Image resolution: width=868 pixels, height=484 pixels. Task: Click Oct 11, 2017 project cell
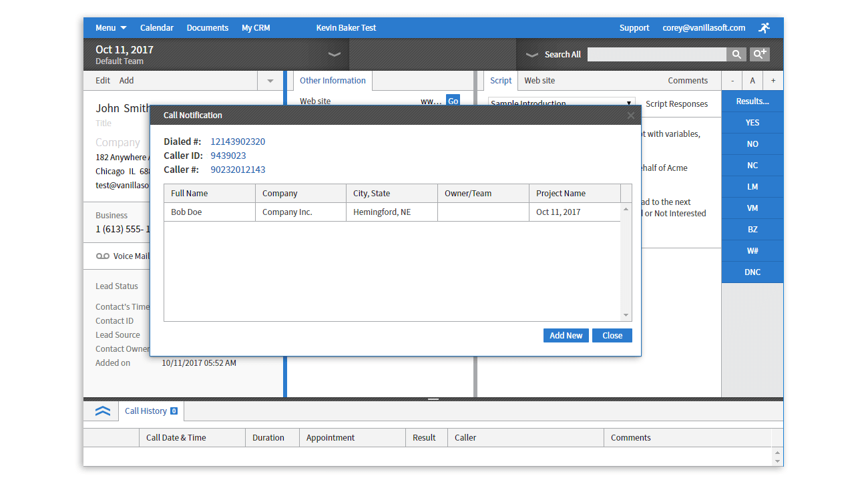pyautogui.click(x=575, y=212)
